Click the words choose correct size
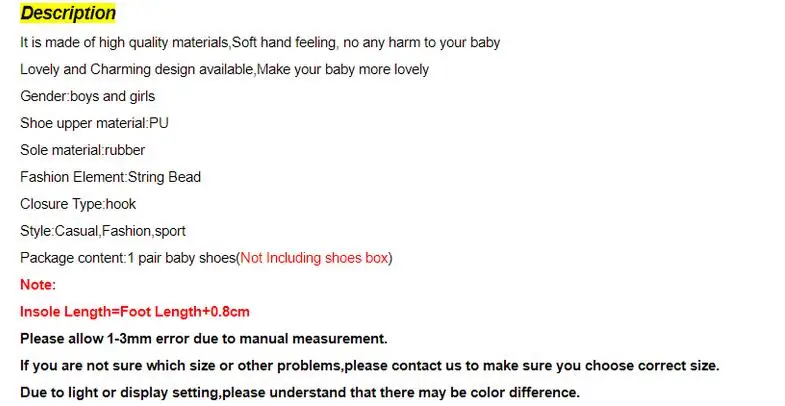Screen dimensions: 785x406 pyautogui.click(x=651, y=366)
